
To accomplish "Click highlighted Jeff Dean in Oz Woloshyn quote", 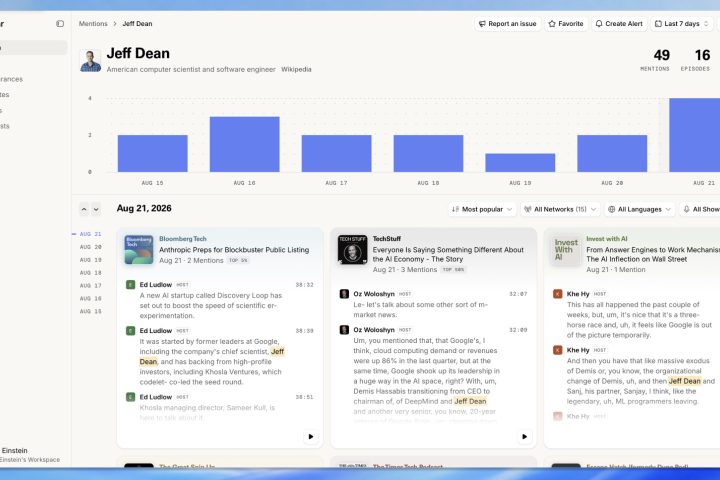I will (470, 401).
